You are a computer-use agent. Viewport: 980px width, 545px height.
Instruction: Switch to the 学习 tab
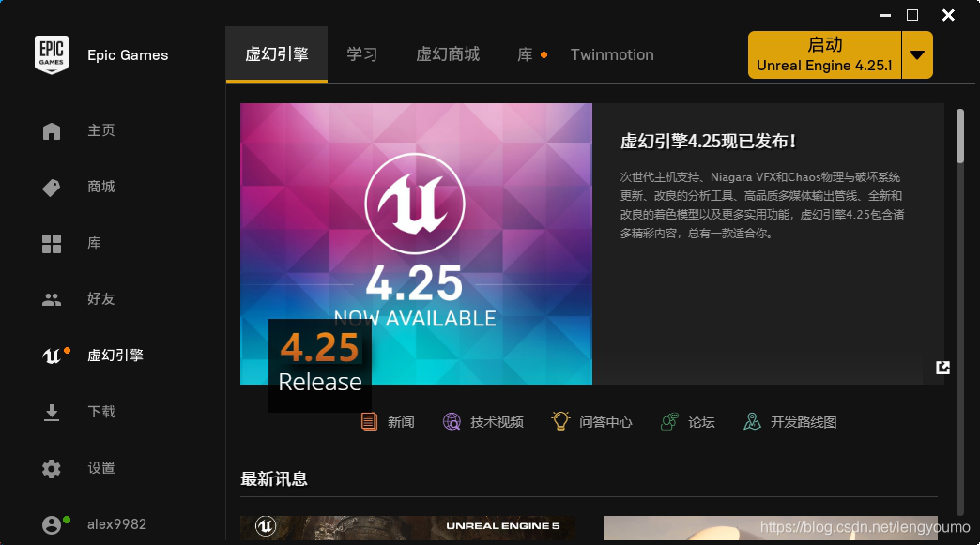[361, 54]
